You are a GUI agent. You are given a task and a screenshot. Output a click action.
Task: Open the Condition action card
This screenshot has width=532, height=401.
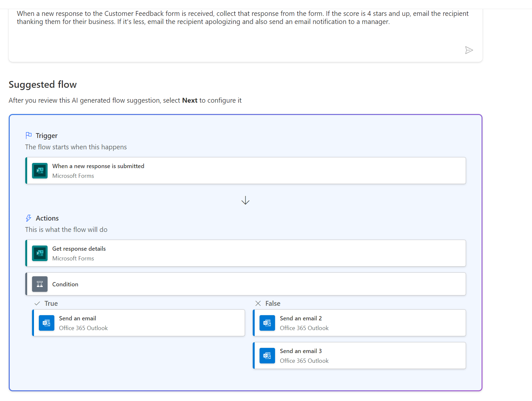[246, 284]
